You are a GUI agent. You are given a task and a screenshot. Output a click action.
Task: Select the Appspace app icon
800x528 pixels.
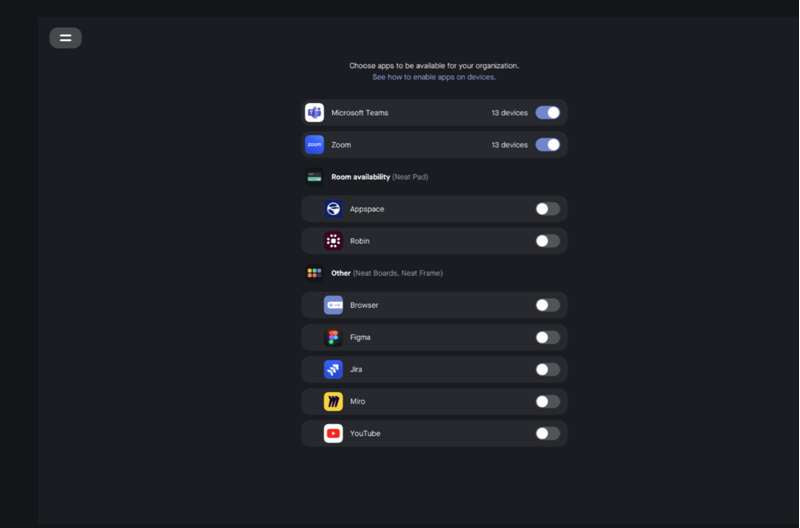333,209
